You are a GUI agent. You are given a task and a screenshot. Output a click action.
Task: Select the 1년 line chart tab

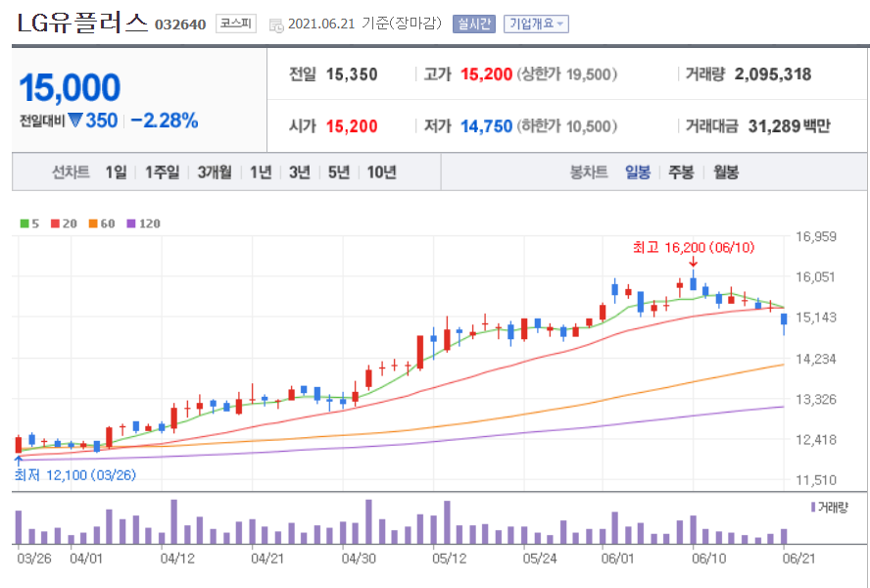coord(261,172)
